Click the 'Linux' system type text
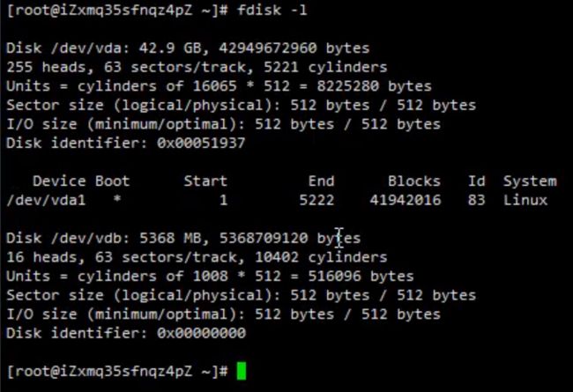The height and width of the screenshot is (392, 573). click(x=525, y=200)
